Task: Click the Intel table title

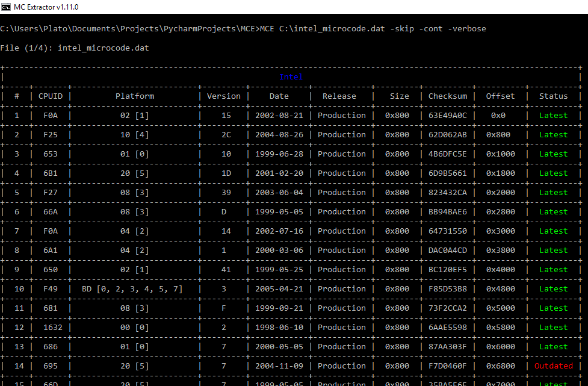Action: tap(291, 76)
